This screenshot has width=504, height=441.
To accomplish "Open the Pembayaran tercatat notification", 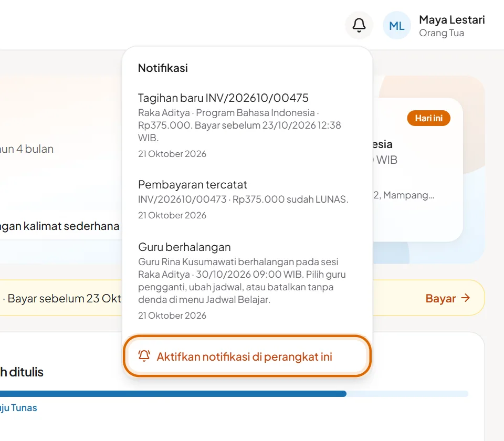I will point(247,199).
